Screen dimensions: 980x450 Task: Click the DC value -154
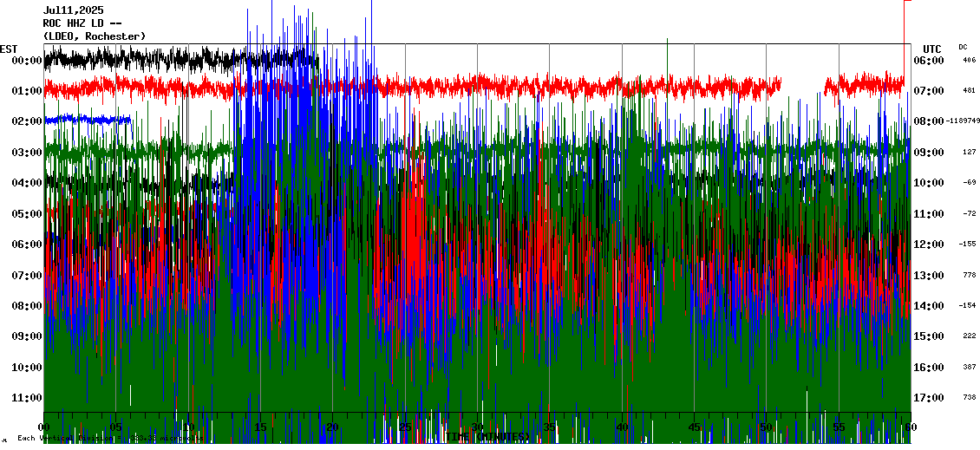[970, 305]
